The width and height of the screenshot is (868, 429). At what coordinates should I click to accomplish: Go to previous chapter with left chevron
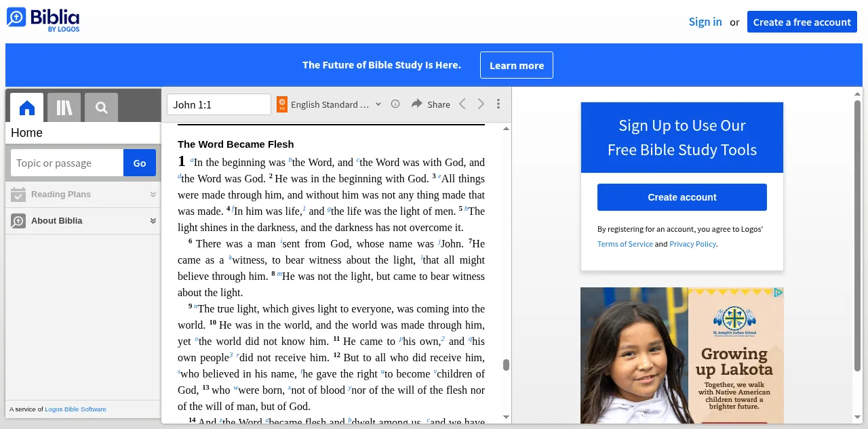[462, 104]
